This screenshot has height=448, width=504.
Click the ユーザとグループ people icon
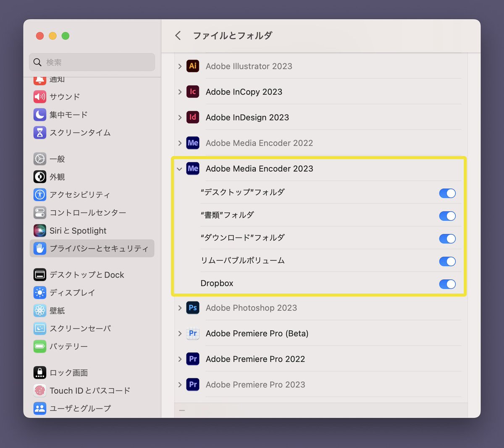coord(40,408)
